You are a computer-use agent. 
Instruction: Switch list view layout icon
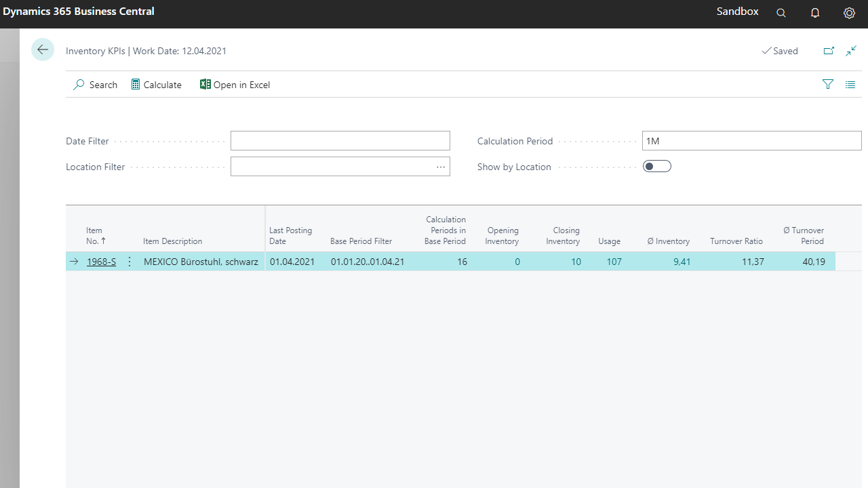[x=850, y=85]
